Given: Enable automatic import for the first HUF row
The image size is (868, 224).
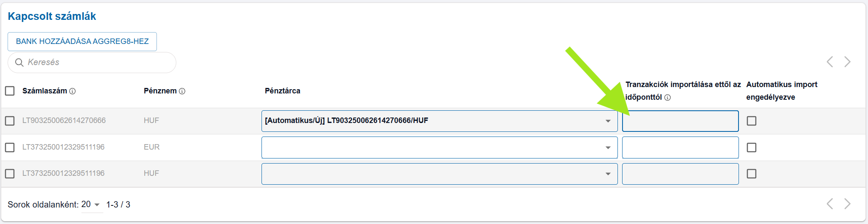Looking at the screenshot, I should click(752, 121).
